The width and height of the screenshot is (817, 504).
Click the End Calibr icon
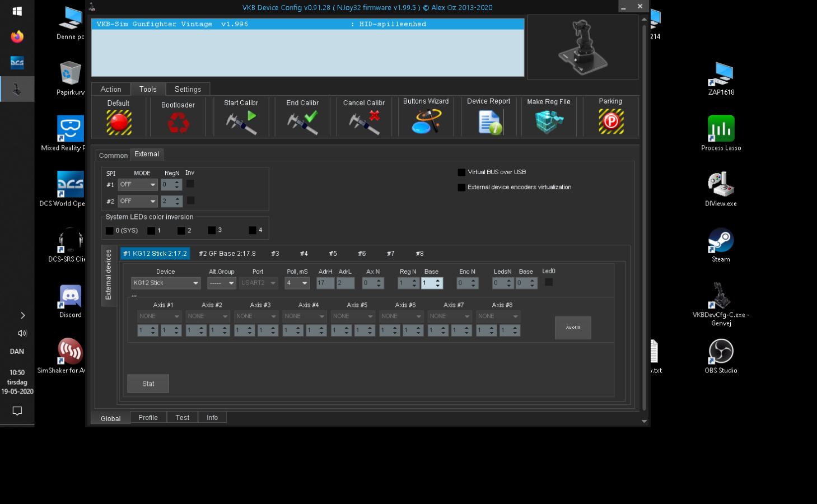[302, 123]
